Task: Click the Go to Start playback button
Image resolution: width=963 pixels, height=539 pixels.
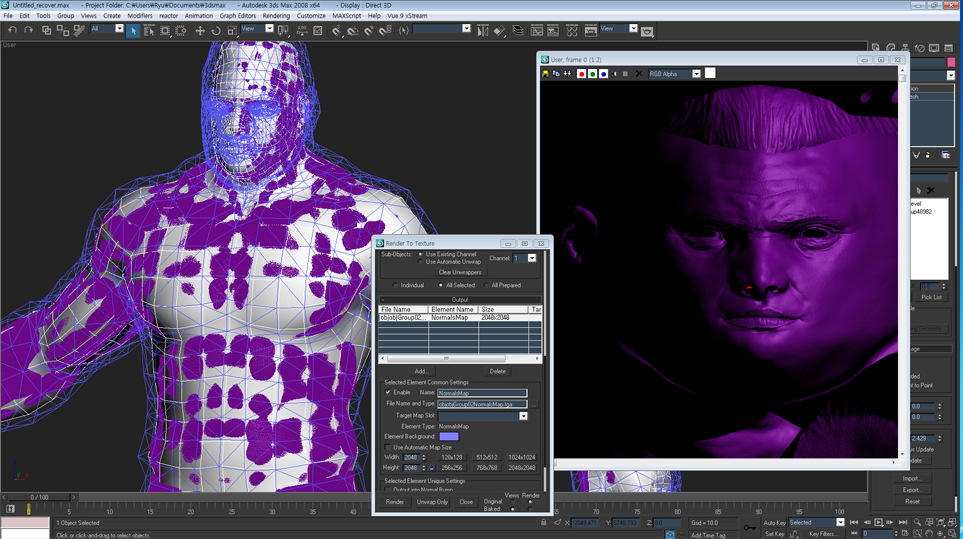Action: pyautogui.click(x=854, y=522)
